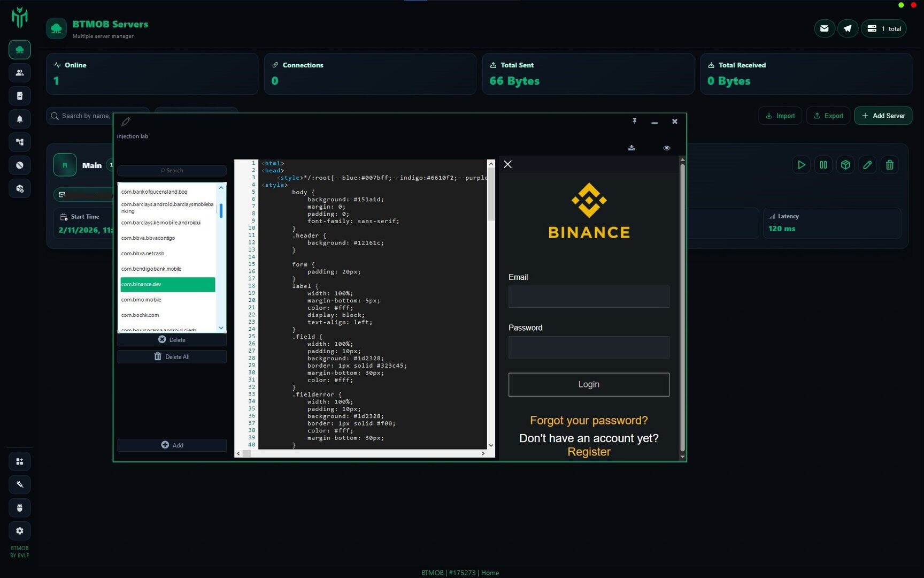Click the code editor scroll right arrow

(483, 453)
